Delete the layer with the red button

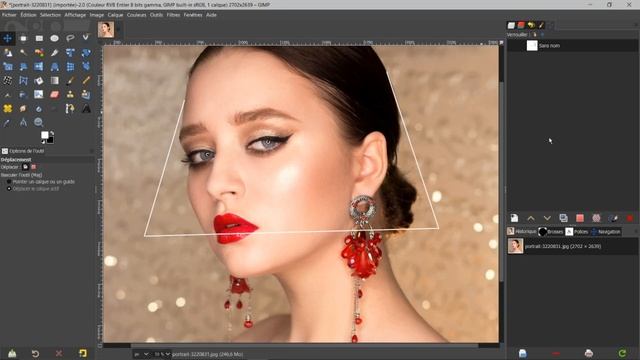coord(630,218)
